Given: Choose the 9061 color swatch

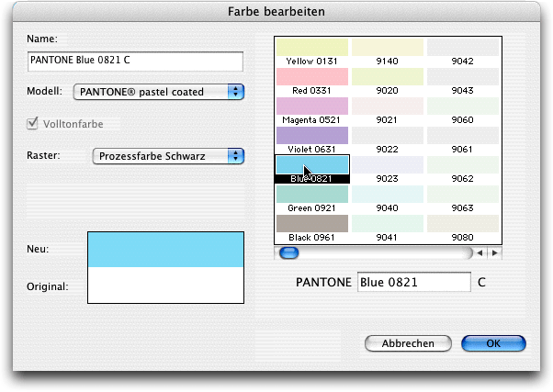Looking at the screenshot, I should pyautogui.click(x=463, y=135).
